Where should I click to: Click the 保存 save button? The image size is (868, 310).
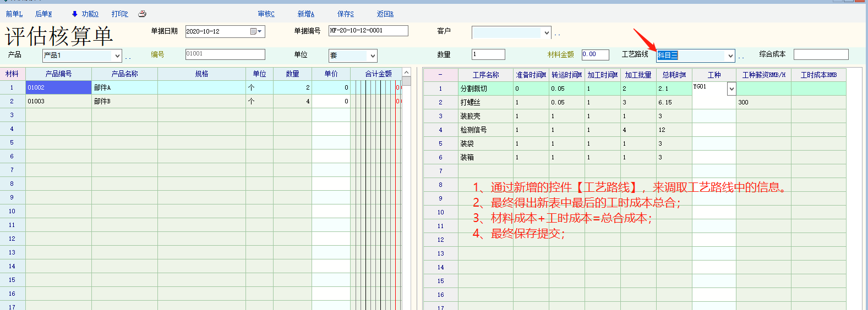coord(346,14)
